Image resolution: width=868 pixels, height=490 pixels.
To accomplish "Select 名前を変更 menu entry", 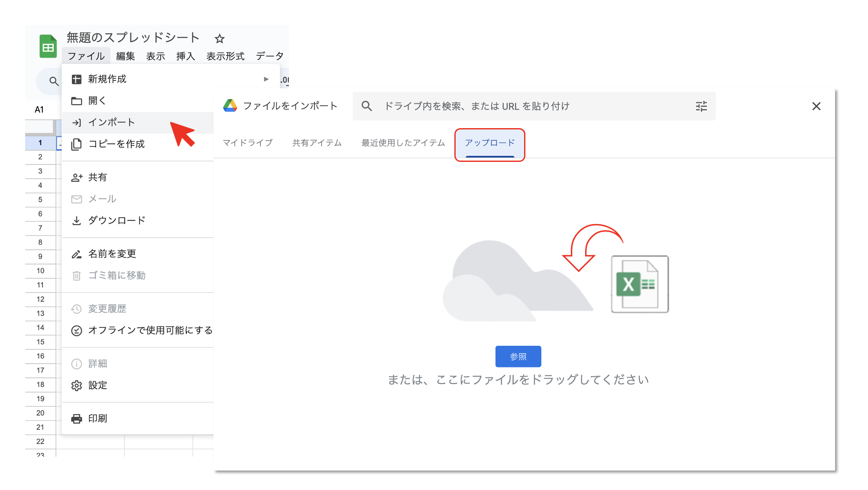I will (139, 254).
